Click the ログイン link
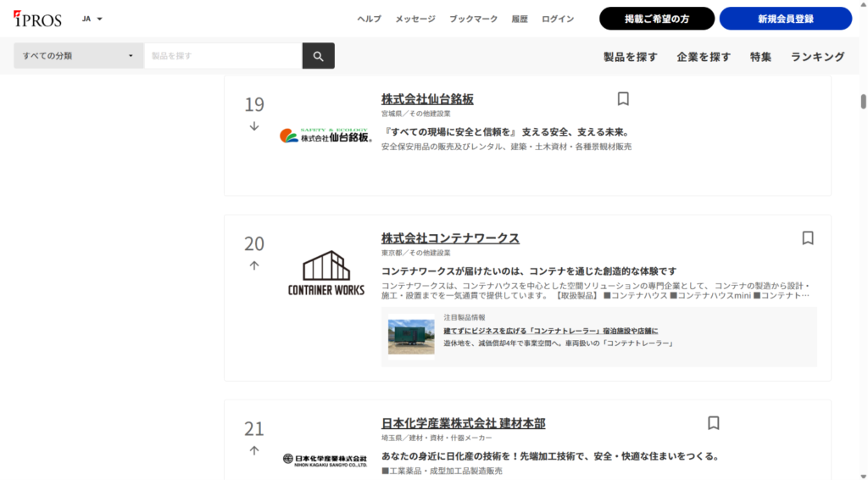Screen dimensions: 868x480 (x=558, y=19)
